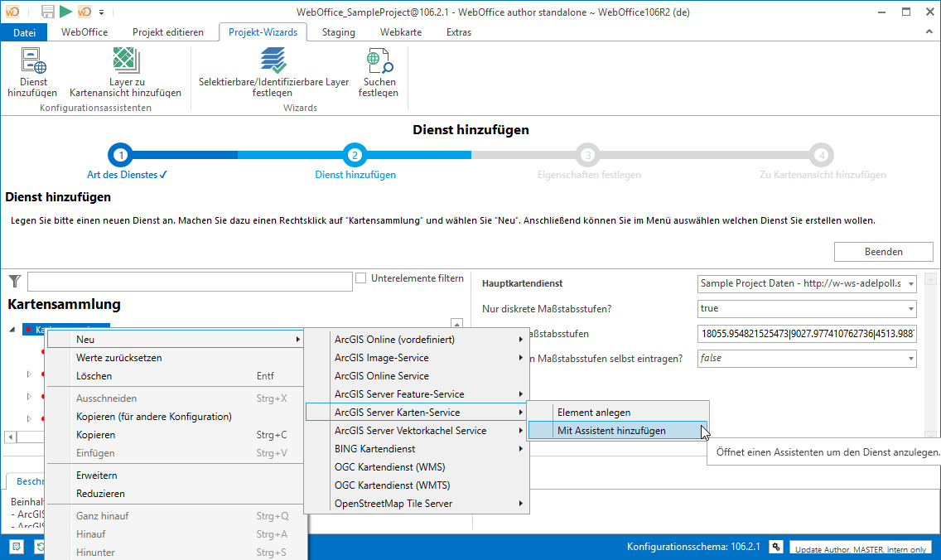This screenshot has height=560, width=941.
Task: Open the wrench icon next to Konfigurationsschema
Action: 775,547
